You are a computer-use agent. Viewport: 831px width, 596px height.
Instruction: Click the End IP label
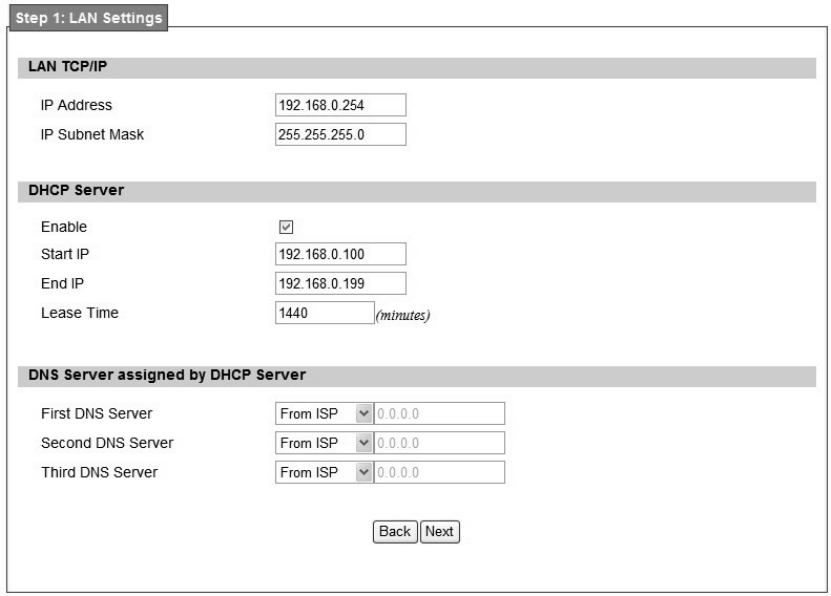62,283
